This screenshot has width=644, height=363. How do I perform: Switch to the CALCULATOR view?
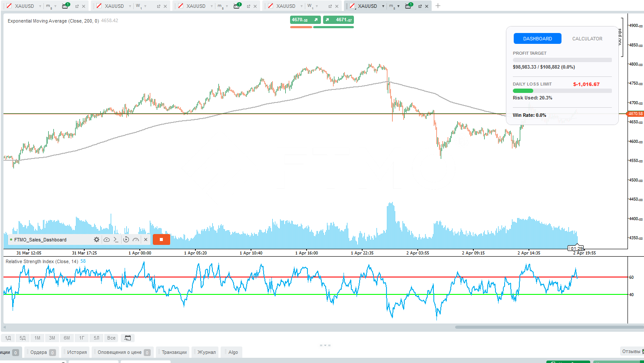click(587, 39)
